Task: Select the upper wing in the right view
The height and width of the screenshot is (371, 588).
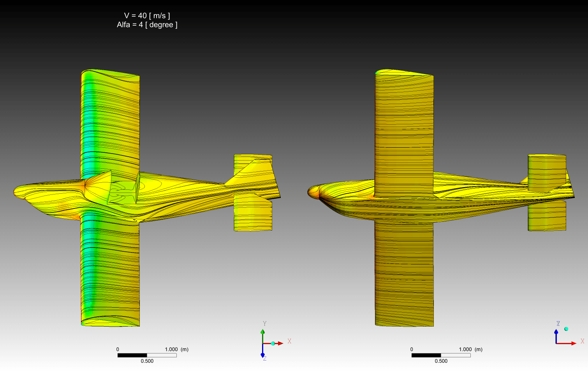Action: pyautogui.click(x=404, y=129)
